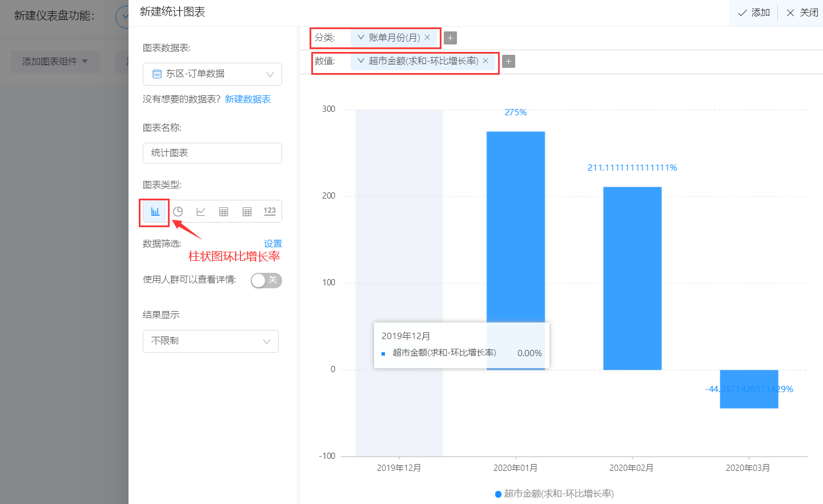823x504 pixels.
Task: Remove the 超市金额 value tag
Action: [x=485, y=61]
